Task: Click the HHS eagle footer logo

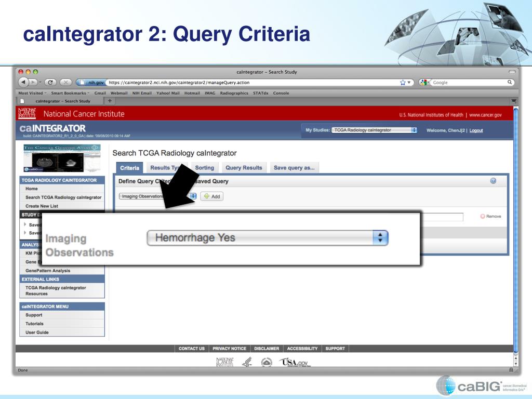Action: coord(247,362)
